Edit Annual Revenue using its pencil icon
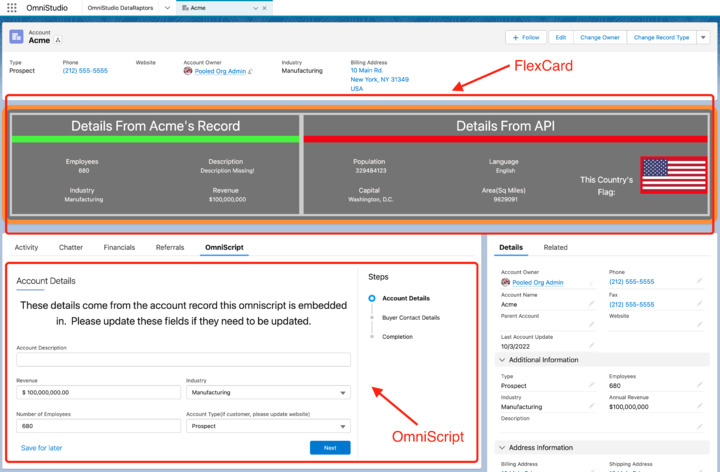720x472 pixels. point(699,407)
